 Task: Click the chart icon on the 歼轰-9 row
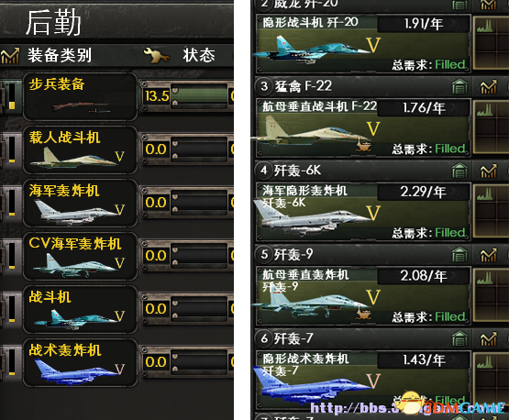coord(489,255)
